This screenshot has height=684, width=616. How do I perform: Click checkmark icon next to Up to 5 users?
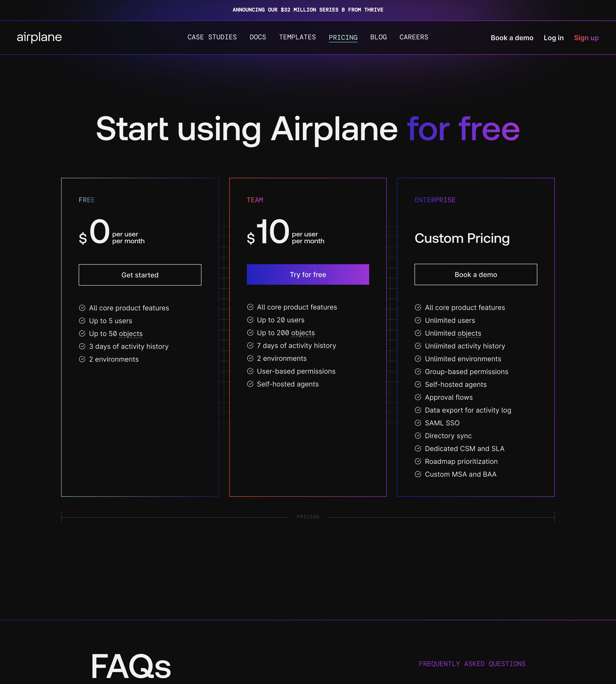click(82, 321)
